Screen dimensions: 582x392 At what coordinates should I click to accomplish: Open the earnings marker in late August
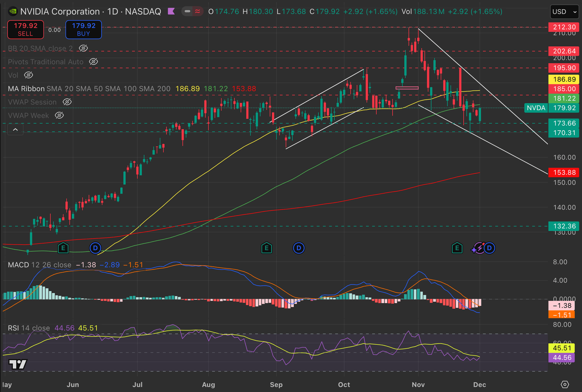[x=267, y=248]
